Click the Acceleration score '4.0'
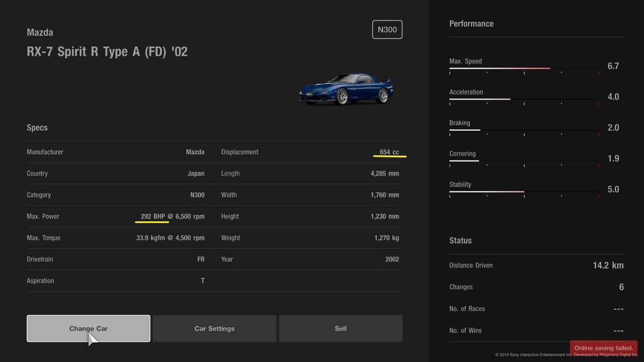The image size is (644, 362). (613, 97)
